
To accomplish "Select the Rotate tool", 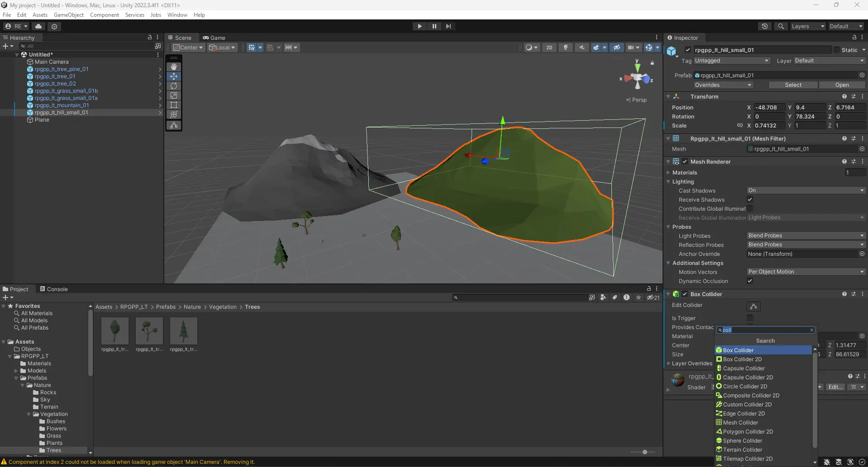I will click(174, 86).
